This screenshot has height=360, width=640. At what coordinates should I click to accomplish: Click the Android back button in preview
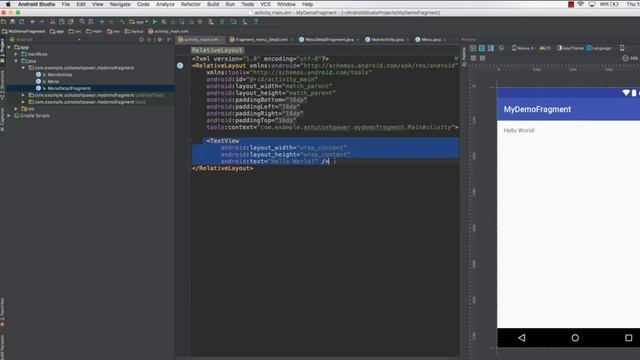click(x=522, y=338)
